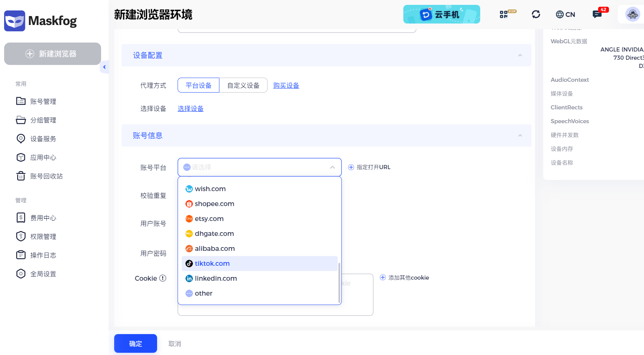The width and height of the screenshot is (644, 355).
Task: Select dhgate.com platform option
Action: (260, 234)
